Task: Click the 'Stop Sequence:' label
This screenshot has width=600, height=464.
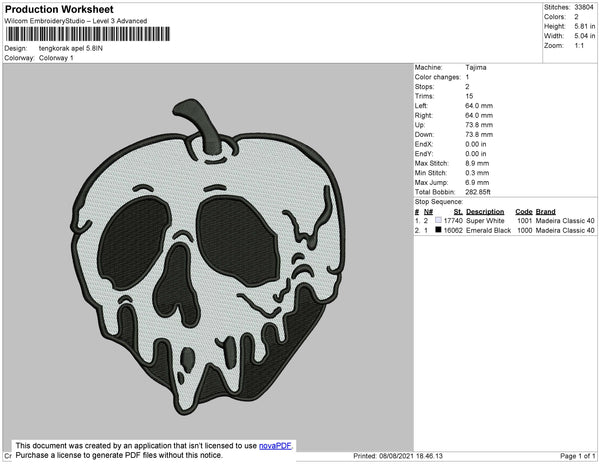Action: coord(439,202)
